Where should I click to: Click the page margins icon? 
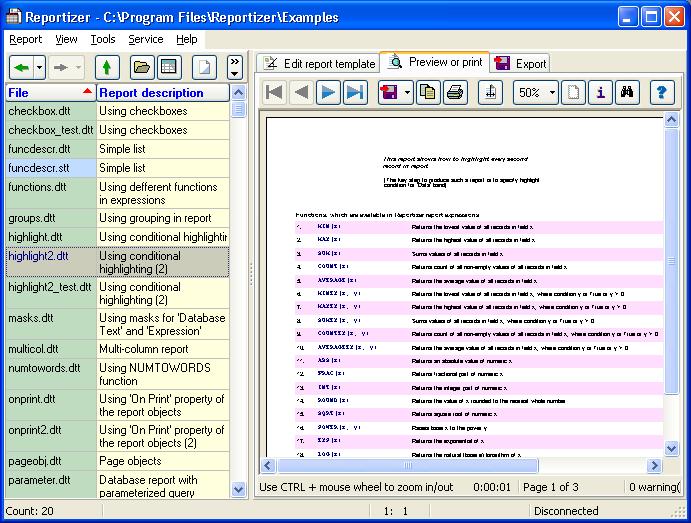[490, 92]
